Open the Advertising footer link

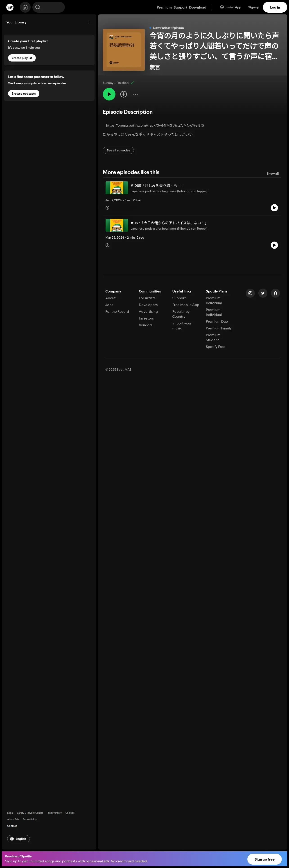click(x=148, y=312)
